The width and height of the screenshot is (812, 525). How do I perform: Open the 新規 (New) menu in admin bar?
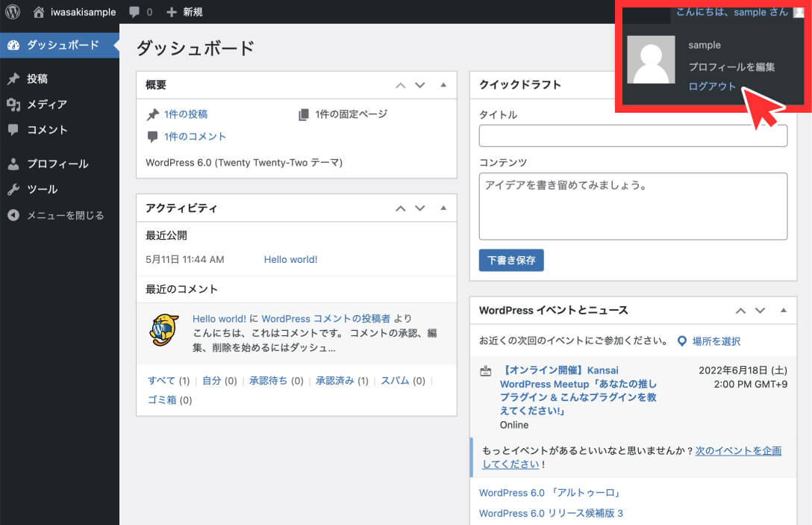(x=184, y=12)
